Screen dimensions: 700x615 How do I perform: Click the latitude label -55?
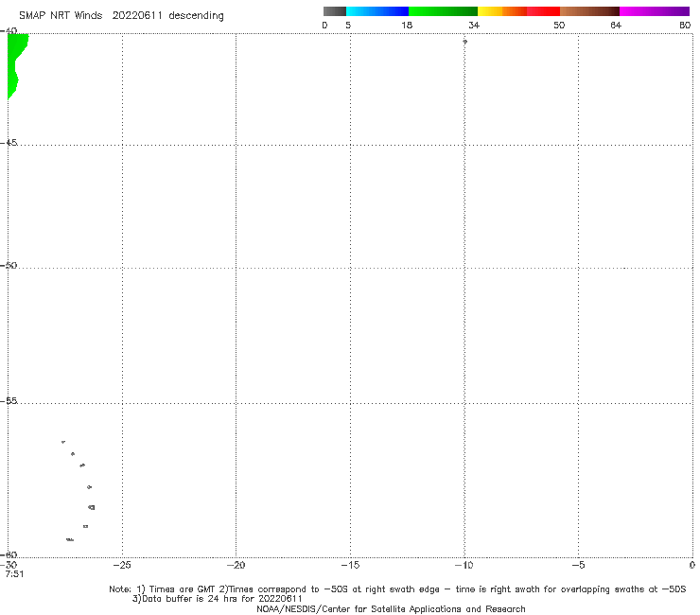coord(9,401)
